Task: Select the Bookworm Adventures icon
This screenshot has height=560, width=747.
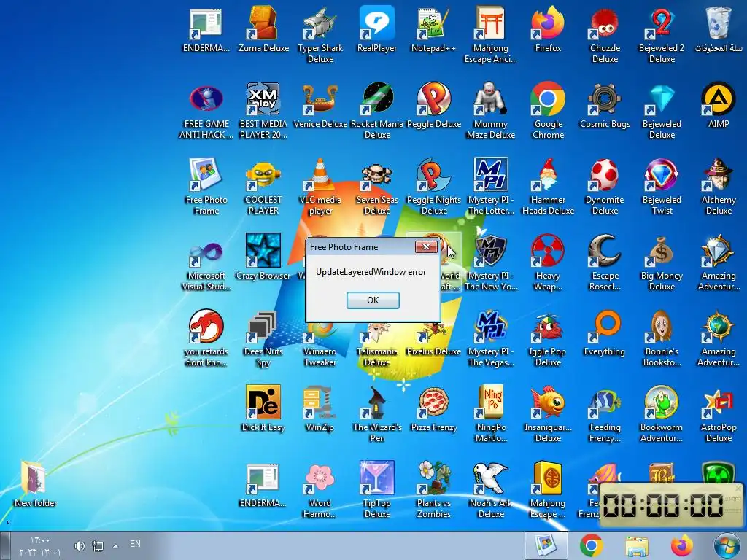Action: [661, 413]
